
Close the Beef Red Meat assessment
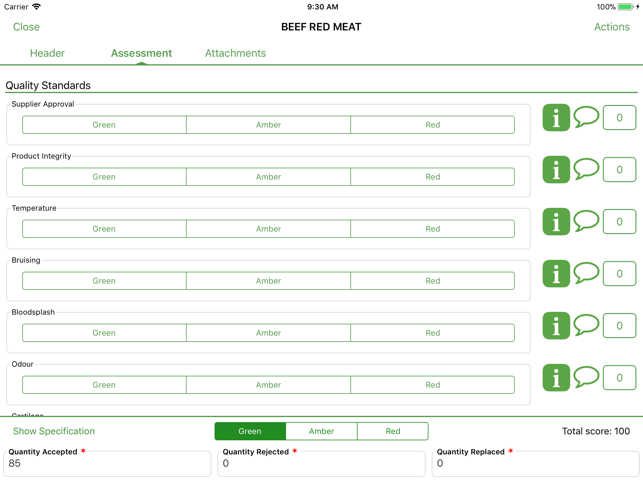pos(26,27)
